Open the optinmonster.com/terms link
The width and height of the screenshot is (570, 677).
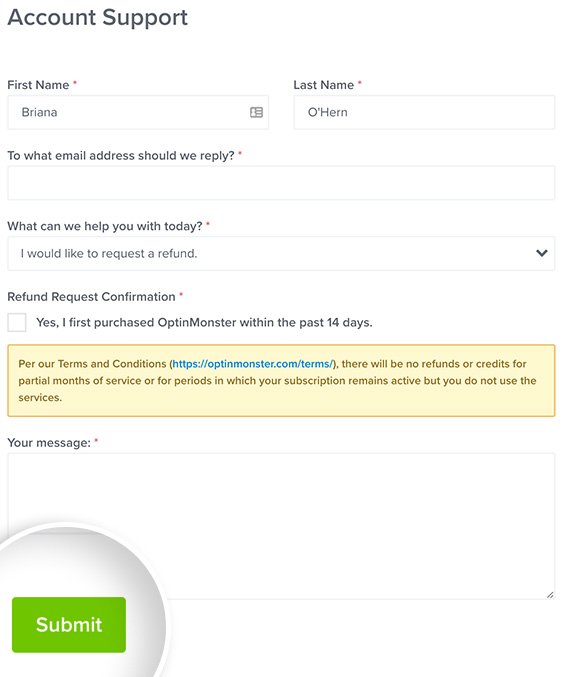[x=253, y=364]
